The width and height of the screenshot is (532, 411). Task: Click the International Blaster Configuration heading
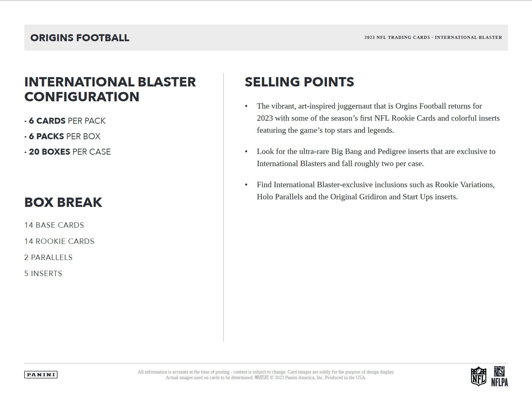click(x=110, y=89)
